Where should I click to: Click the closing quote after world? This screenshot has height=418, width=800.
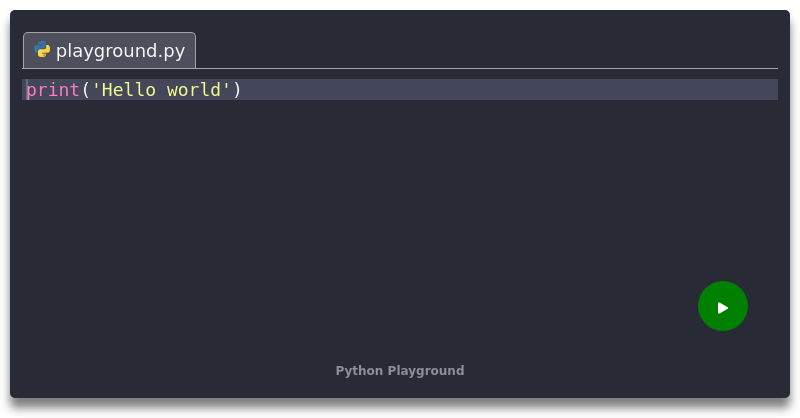[x=227, y=90]
